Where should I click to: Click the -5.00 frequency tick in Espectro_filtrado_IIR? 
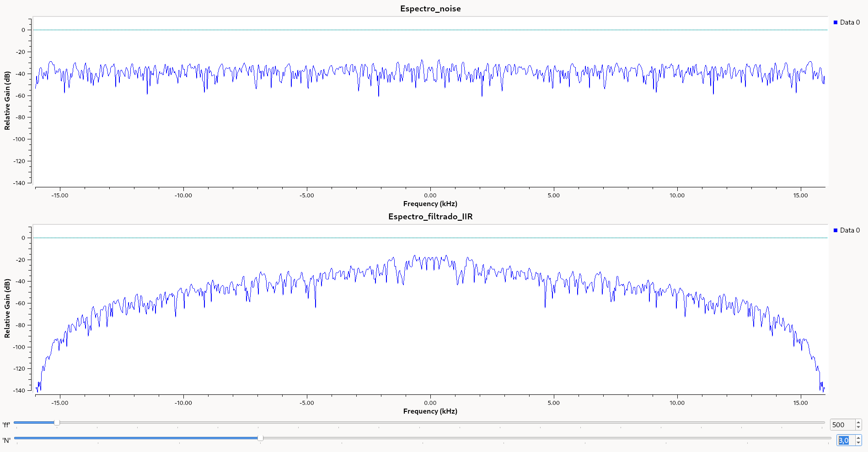coord(307,403)
